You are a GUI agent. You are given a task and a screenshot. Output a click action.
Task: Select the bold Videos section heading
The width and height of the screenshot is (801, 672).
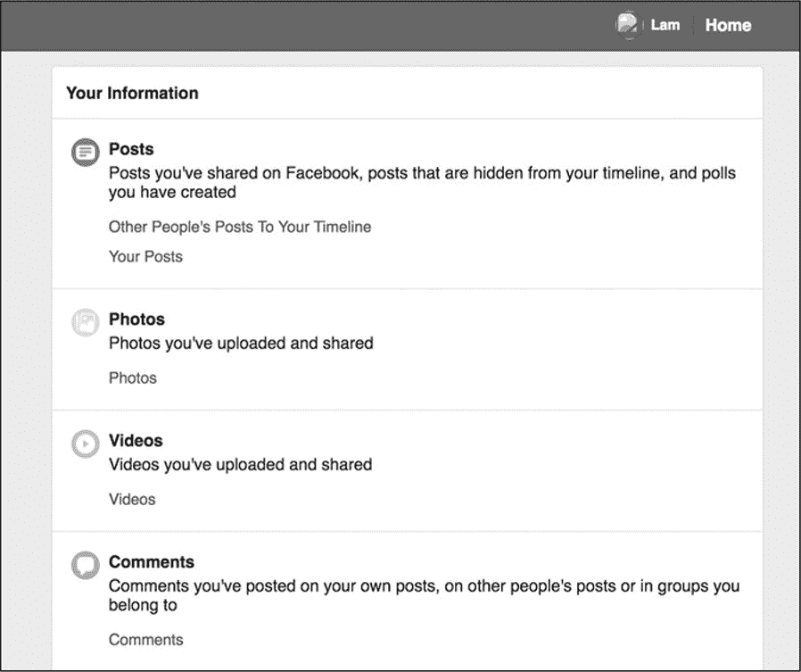136,440
